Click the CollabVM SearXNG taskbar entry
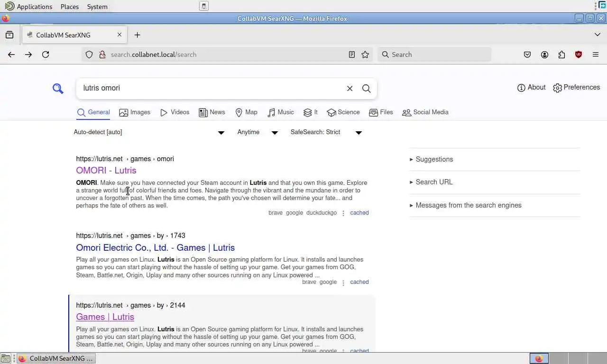 [56, 358]
